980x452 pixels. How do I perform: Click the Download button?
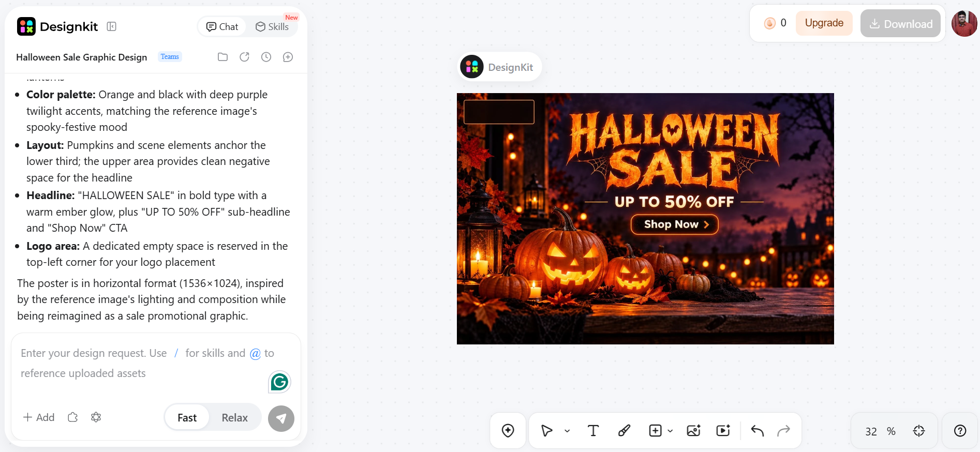(x=900, y=23)
